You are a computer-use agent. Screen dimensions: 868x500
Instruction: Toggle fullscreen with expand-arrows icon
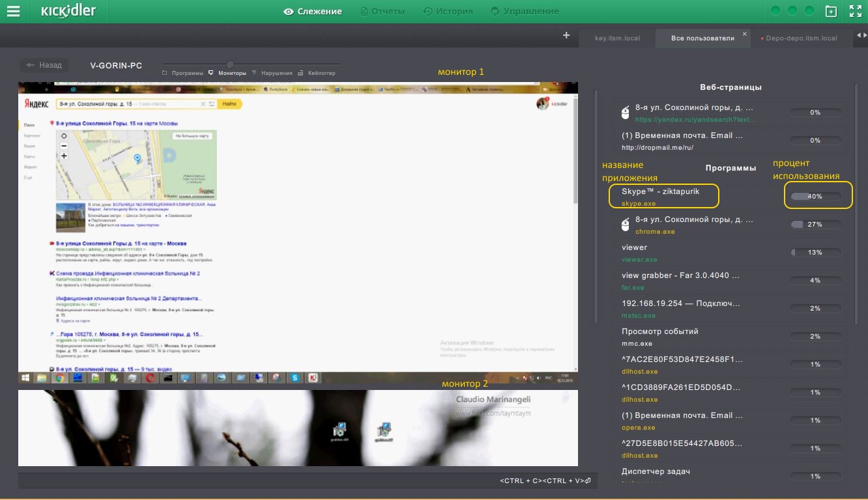tap(855, 11)
